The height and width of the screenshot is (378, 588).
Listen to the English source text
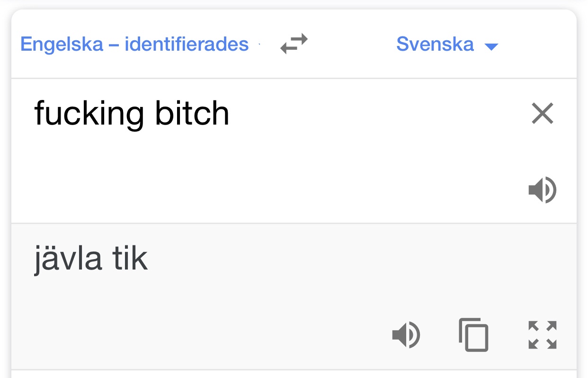tap(543, 190)
